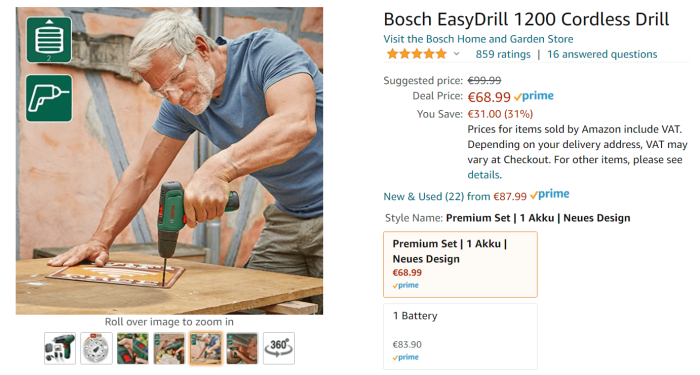Image resolution: width=700 pixels, height=375 pixels.
Task: Click the green drill icon on product image
Action: tap(49, 98)
